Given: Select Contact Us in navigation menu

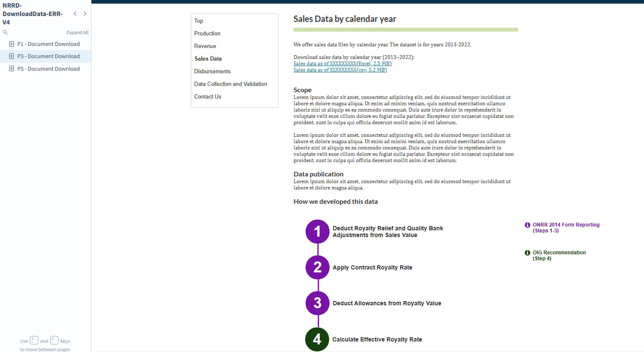Looking at the screenshot, I should click(208, 97).
